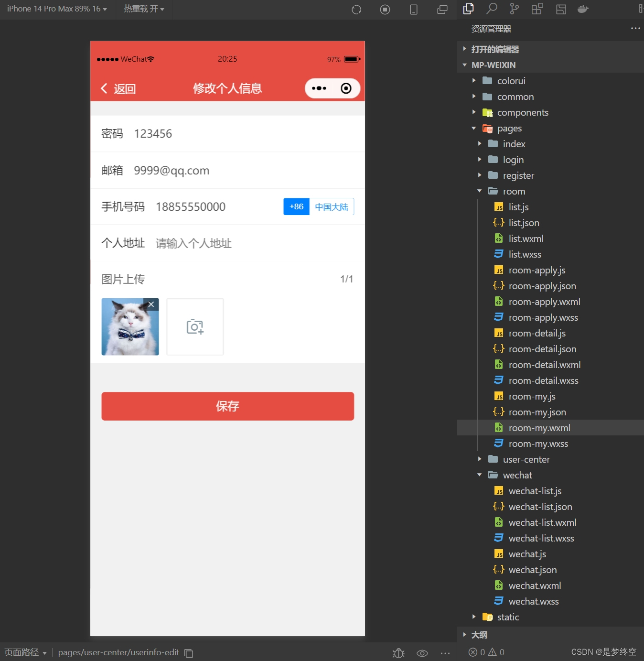
Task: Click the red 保存 save button
Action: [x=227, y=406]
